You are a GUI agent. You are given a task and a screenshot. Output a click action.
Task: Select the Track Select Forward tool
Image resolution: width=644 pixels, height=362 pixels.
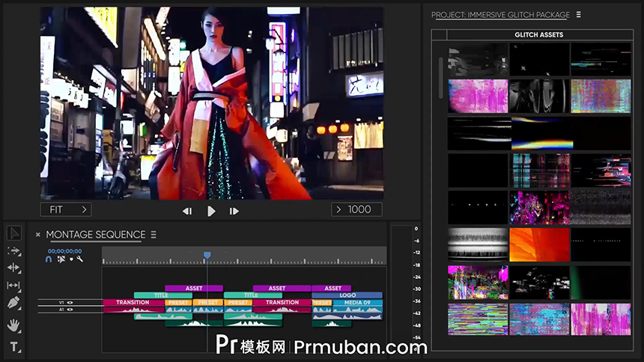[14, 251]
